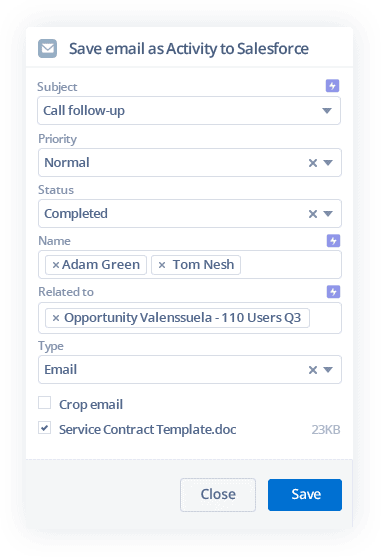This screenshot has height=557, width=381.
Task: Uncheck Service Contract Template.doc attachment
Action: (44, 428)
